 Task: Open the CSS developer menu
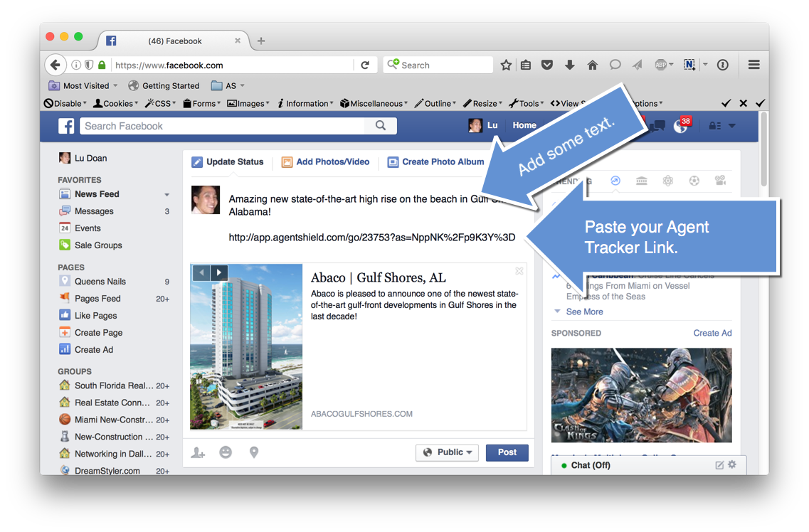coord(161,103)
